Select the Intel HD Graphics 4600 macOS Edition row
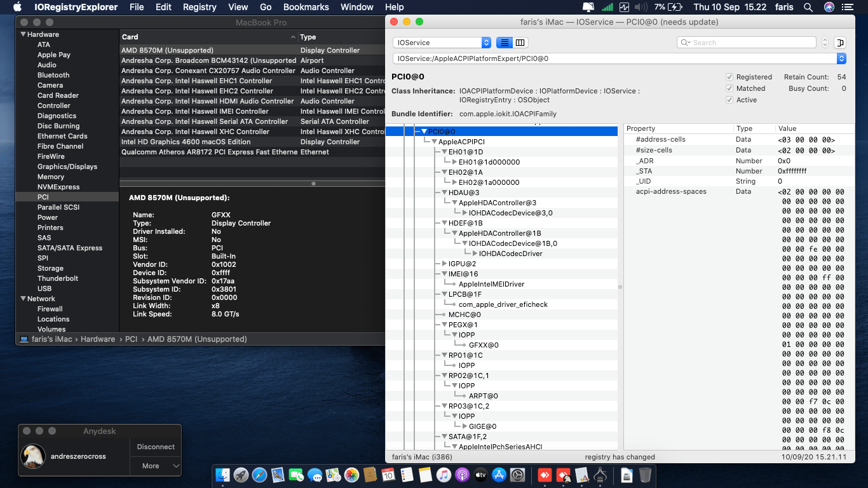 click(252, 142)
